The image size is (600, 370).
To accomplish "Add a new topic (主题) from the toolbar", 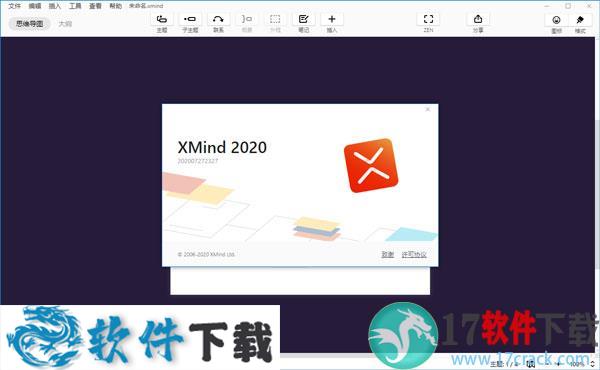I will click(162, 19).
